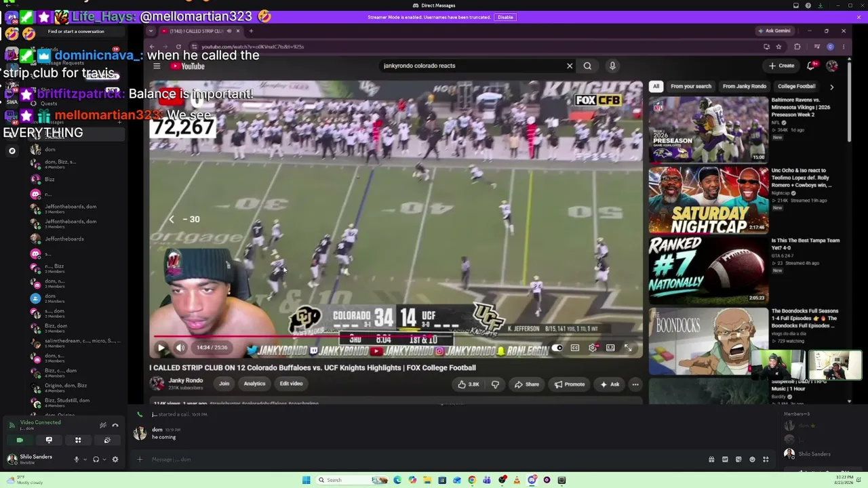This screenshot has height=488, width=868.
Task: Run search with the magnifier button
Action: (587, 66)
